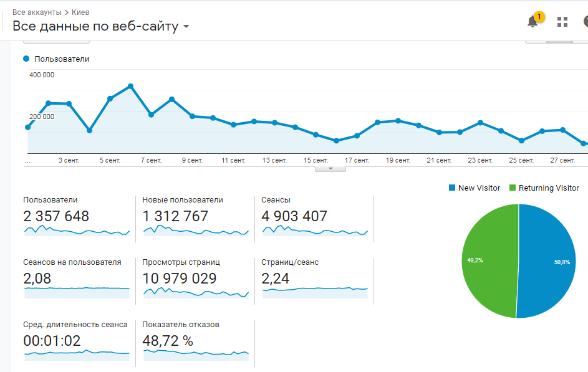Open the notifications bell icon

click(x=532, y=22)
